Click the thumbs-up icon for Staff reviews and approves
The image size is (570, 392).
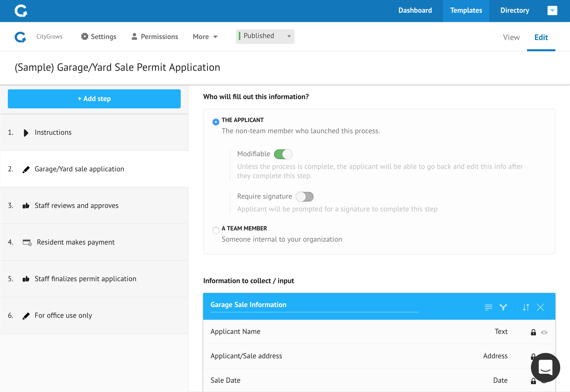[x=26, y=206]
